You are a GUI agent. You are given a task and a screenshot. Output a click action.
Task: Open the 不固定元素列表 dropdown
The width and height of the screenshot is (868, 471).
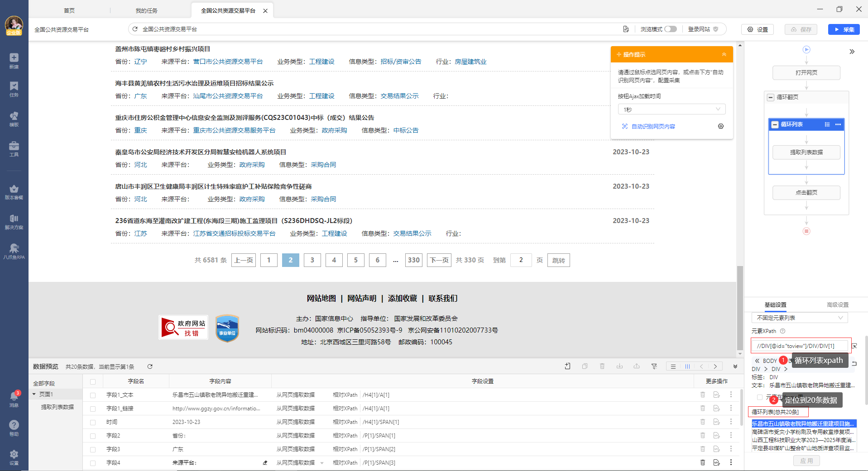pyautogui.click(x=800, y=318)
